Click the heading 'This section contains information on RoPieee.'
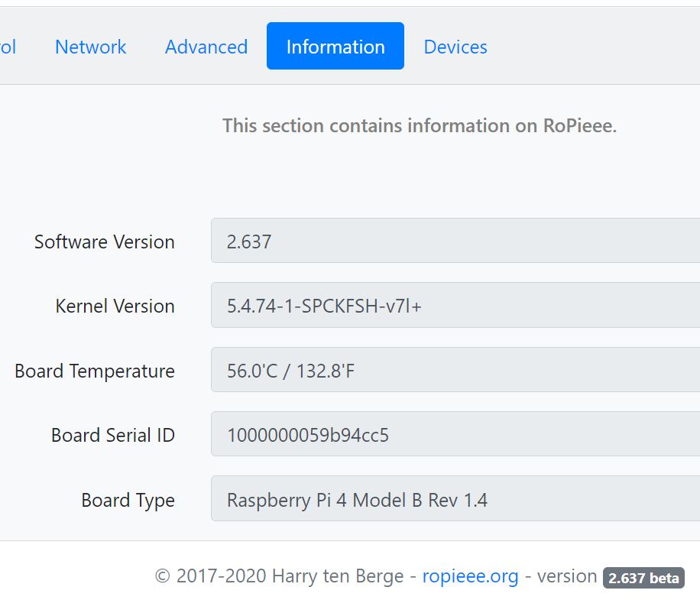This screenshot has height=600, width=700. (x=420, y=125)
